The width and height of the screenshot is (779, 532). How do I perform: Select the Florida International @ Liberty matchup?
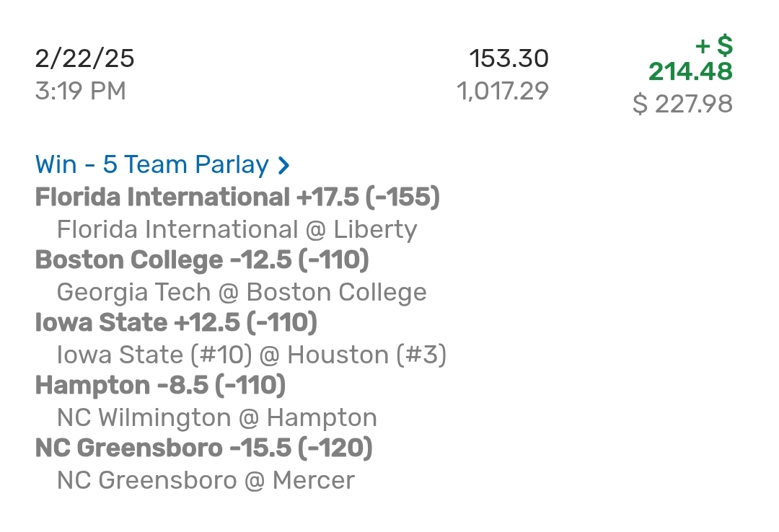coord(237,229)
